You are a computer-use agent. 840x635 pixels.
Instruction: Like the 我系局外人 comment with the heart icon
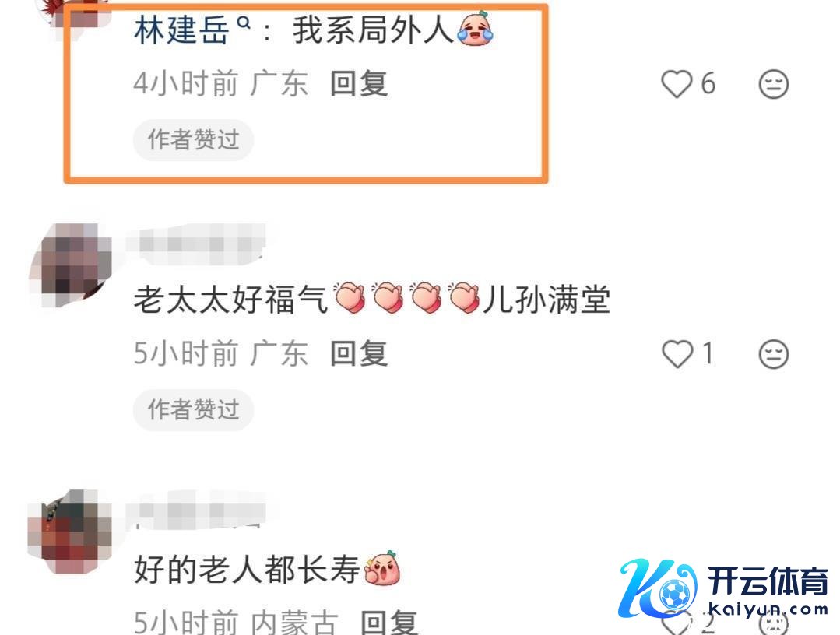pyautogui.click(x=677, y=84)
